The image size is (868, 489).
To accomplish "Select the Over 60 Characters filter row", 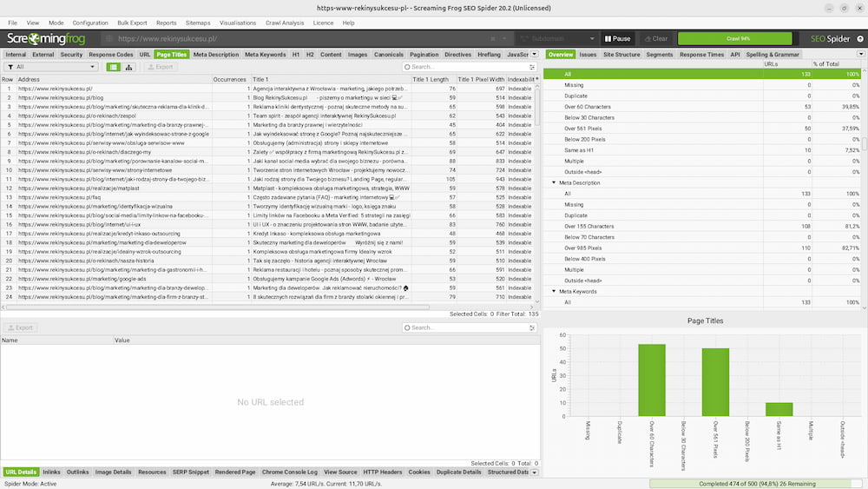I will pyautogui.click(x=702, y=107).
